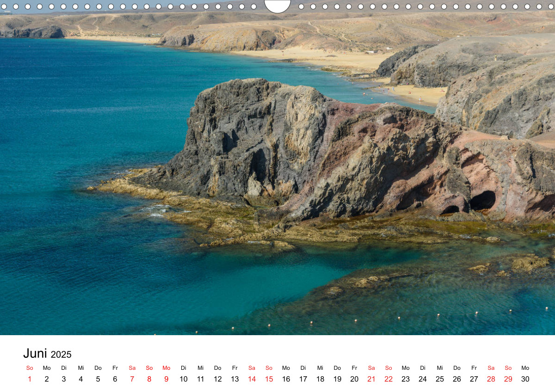Select date 23 in the calendar row
Viewport: 555px width, 392px height.
click(406, 379)
